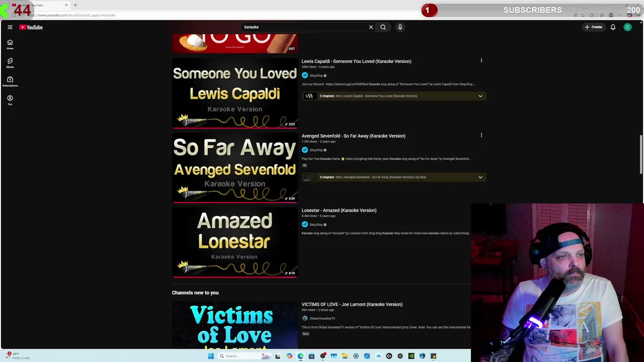
Task: Click the browser address bar URL
Action: click(x=73, y=15)
